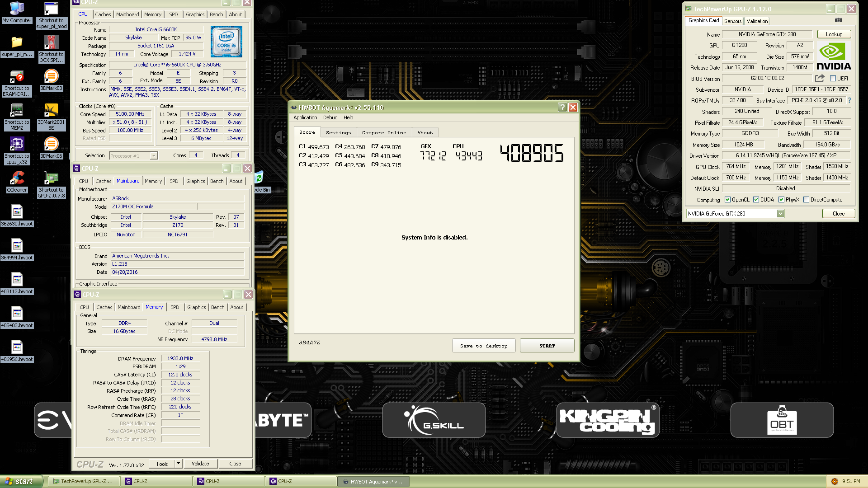Select the TechPowerUp GPU-Z taskbar button
The image size is (868, 488).
tap(84, 481)
